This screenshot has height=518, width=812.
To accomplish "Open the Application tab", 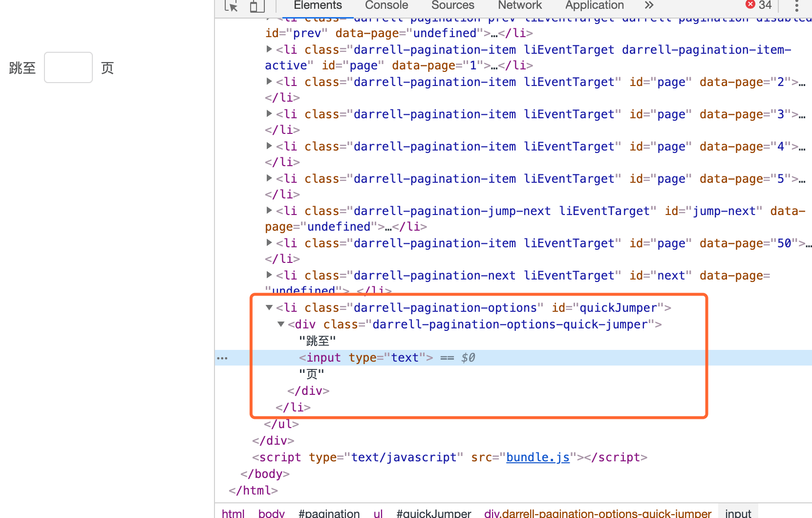I will [595, 5].
